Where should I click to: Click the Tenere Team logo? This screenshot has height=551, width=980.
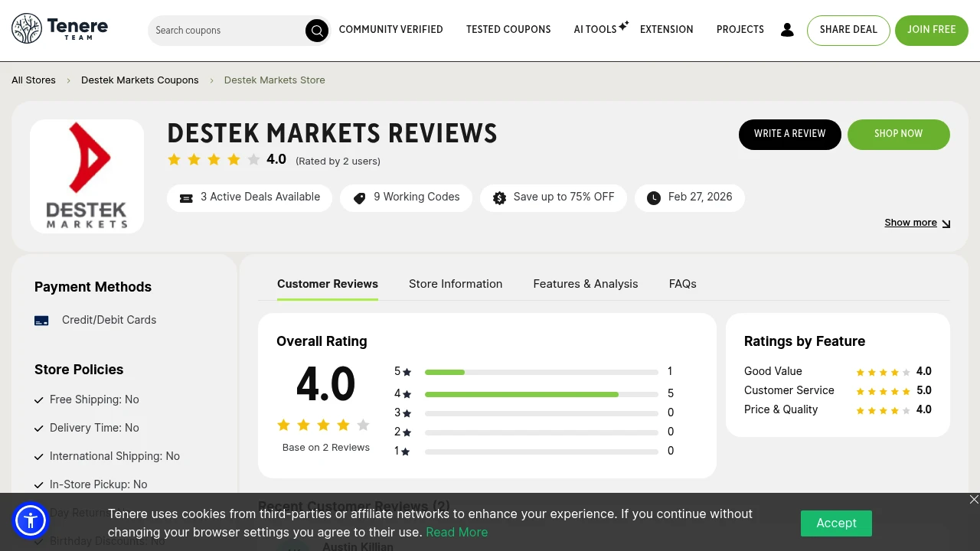(x=60, y=29)
